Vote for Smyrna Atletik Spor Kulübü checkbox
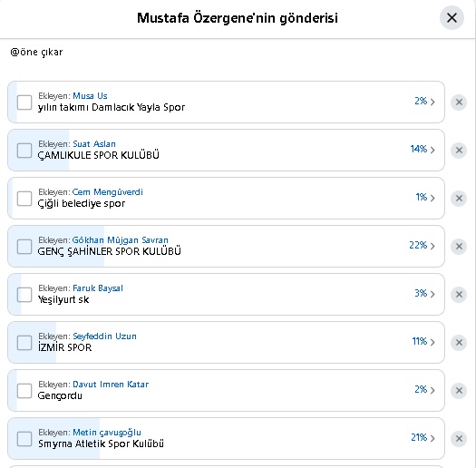The width and height of the screenshot is (476, 468). point(24,439)
